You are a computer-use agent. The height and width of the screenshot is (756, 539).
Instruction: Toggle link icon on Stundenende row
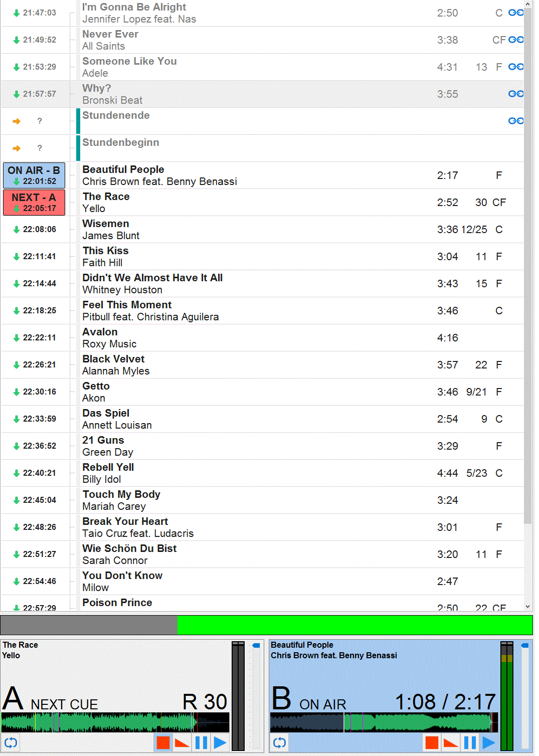[515, 121]
